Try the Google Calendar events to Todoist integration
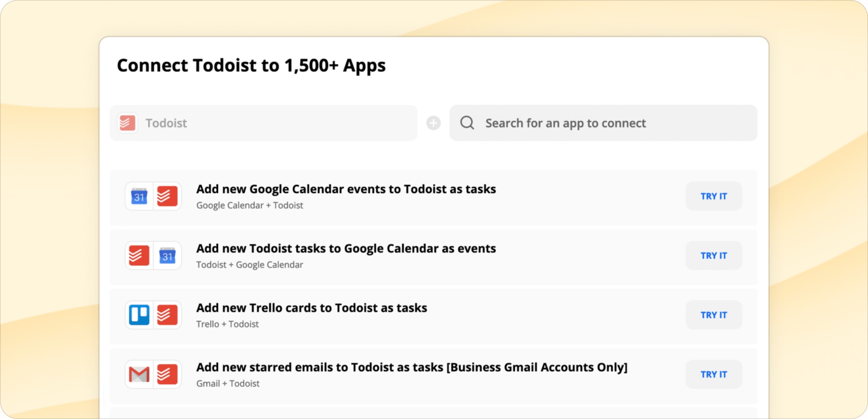Viewport: 868px width, 419px height. (x=714, y=196)
